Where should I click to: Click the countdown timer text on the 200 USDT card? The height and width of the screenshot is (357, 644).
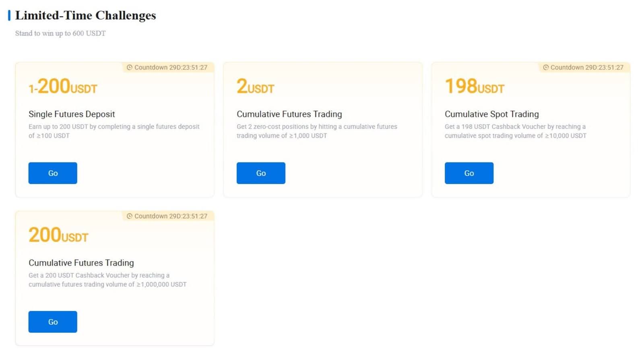[x=171, y=216]
